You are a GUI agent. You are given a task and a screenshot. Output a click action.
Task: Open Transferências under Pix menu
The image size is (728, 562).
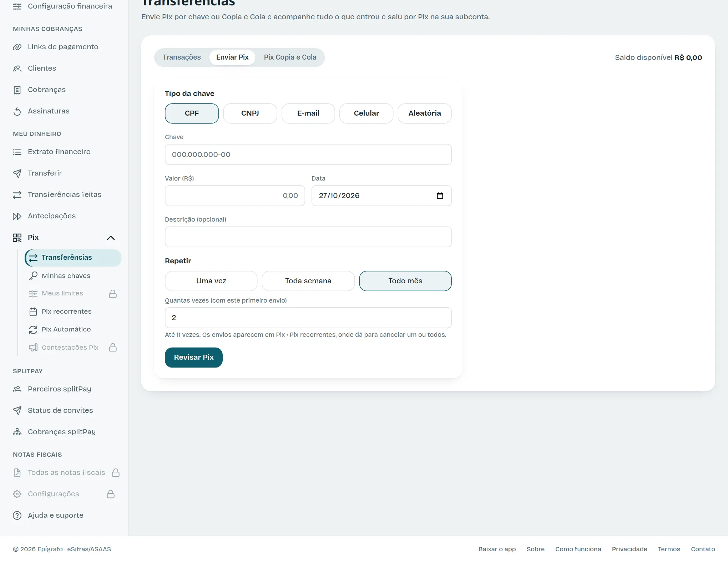73,258
